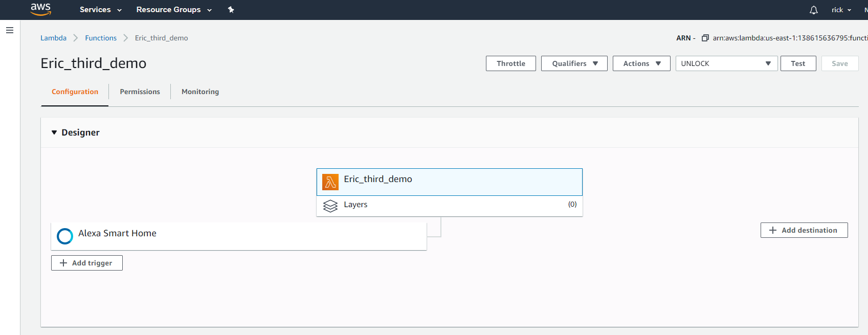The width and height of the screenshot is (868, 335).
Task: Switch to the Permissions tab
Action: coord(140,92)
